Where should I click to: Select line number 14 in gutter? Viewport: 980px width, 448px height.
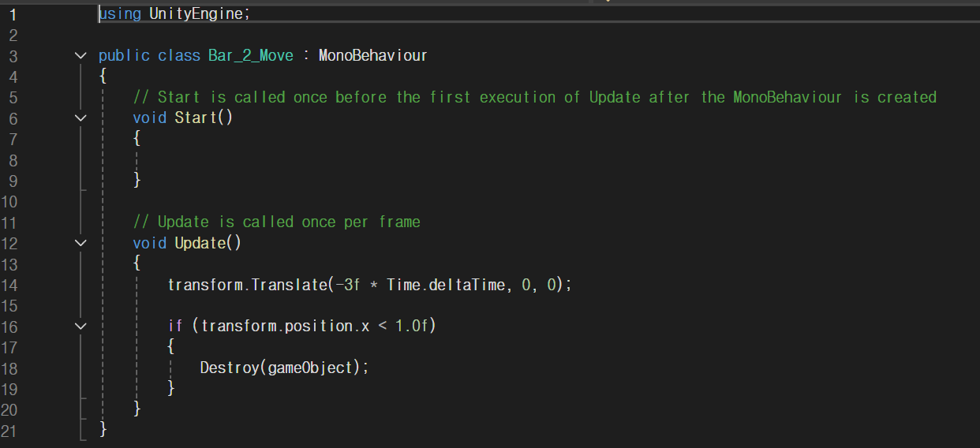click(x=9, y=285)
